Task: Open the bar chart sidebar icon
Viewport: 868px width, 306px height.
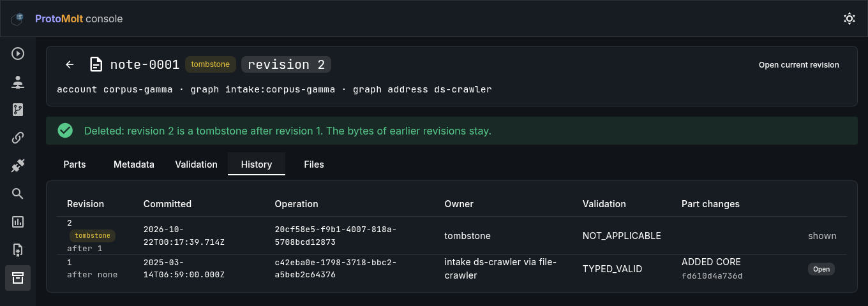Action: pyautogui.click(x=18, y=222)
